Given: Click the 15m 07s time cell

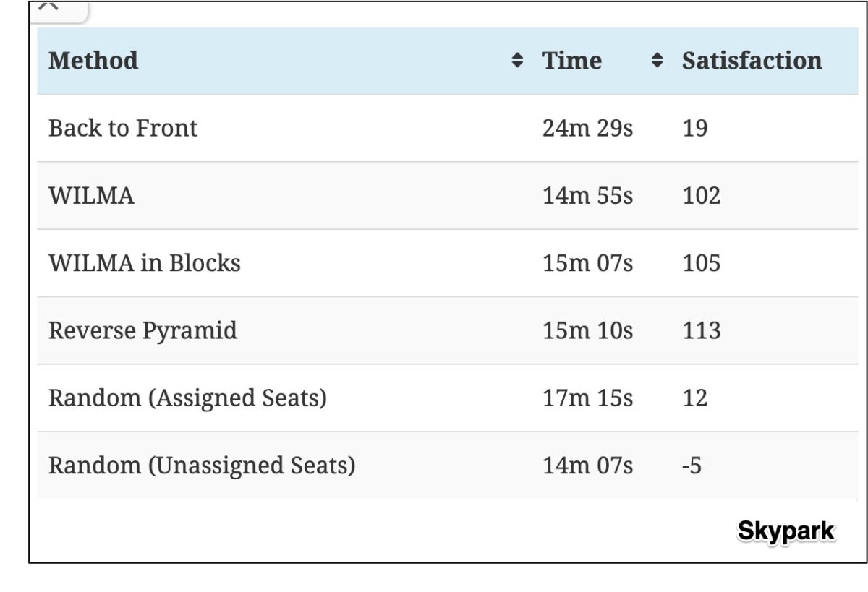Looking at the screenshot, I should [x=587, y=263].
